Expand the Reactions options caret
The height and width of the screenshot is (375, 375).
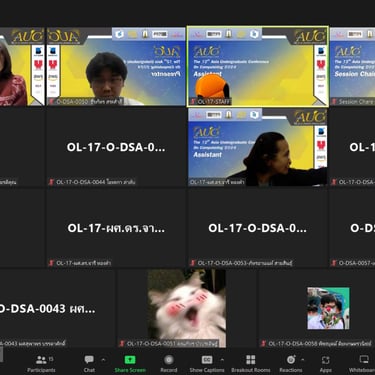point(303,360)
